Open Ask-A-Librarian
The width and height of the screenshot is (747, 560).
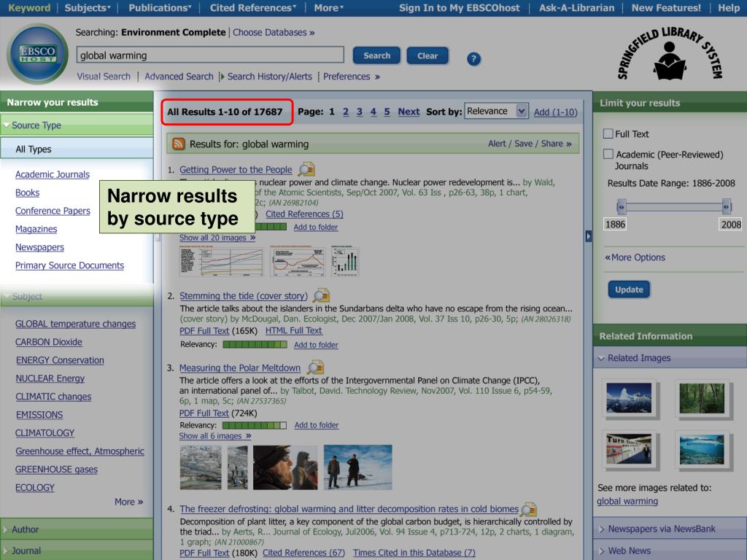click(x=576, y=7)
